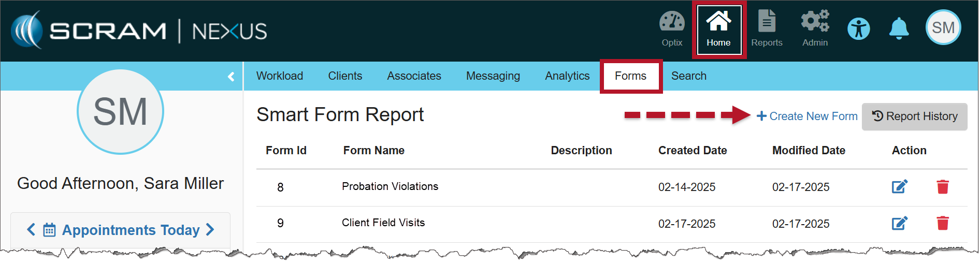Screen dimensions: 980x264
Task: Select the Forms tab
Action: (x=630, y=76)
